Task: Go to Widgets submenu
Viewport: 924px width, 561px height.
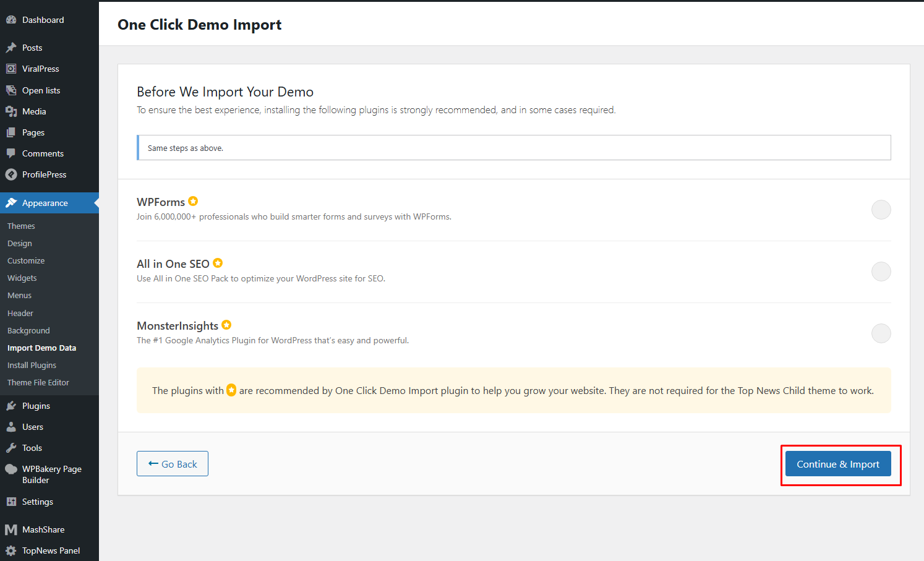Action: pos(22,278)
